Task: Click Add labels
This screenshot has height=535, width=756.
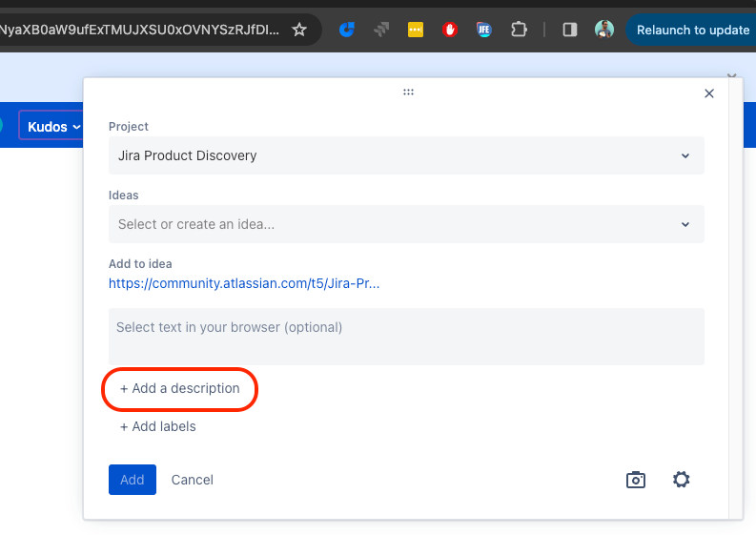Action: 157,426
